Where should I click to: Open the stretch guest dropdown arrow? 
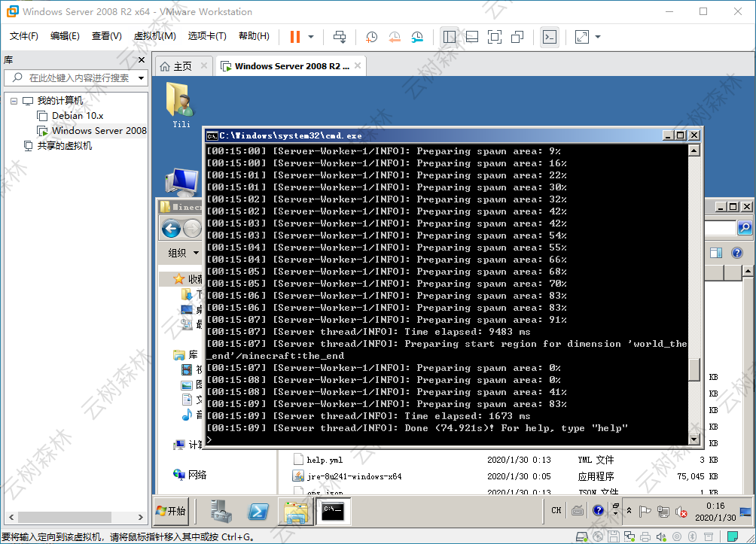pos(598,37)
